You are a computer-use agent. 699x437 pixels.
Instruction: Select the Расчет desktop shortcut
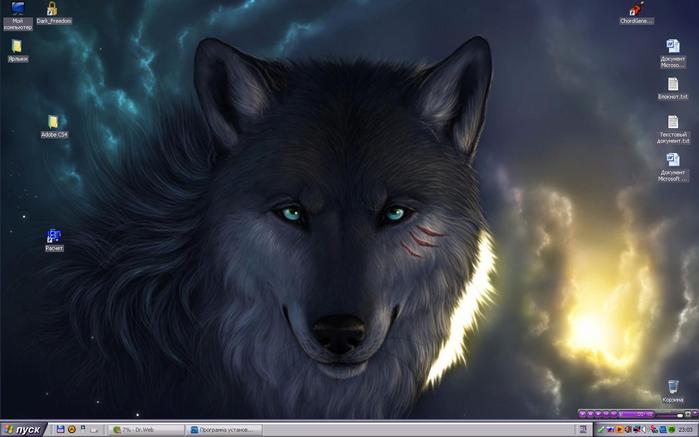[54, 240]
